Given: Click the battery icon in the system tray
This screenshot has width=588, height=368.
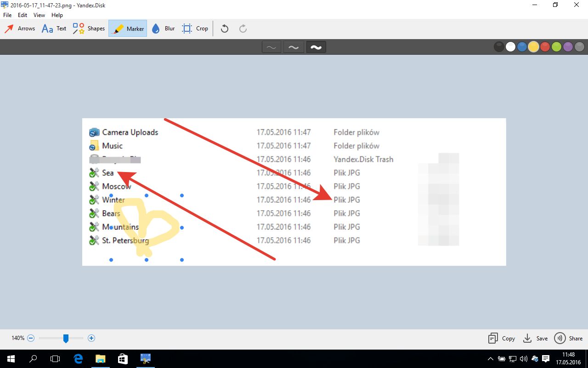Looking at the screenshot, I should click(x=502, y=359).
